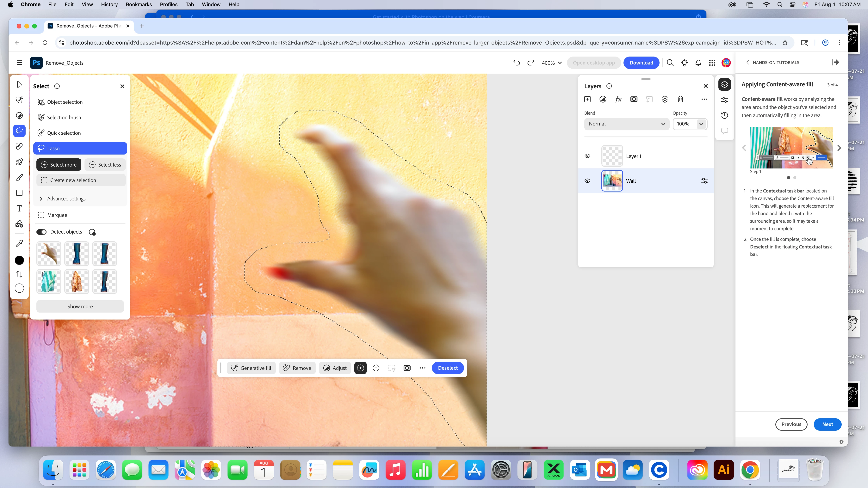The height and width of the screenshot is (488, 868).
Task: Click Next in tutorial panel
Action: pos(827,424)
